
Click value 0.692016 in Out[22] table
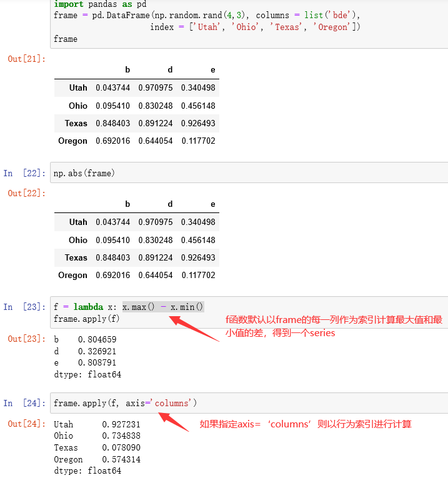pos(112,276)
